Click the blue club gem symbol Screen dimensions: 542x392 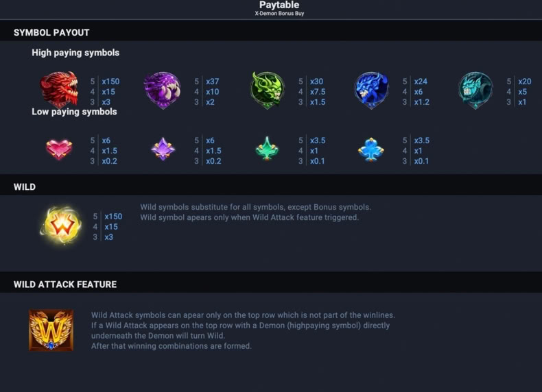tap(371, 149)
